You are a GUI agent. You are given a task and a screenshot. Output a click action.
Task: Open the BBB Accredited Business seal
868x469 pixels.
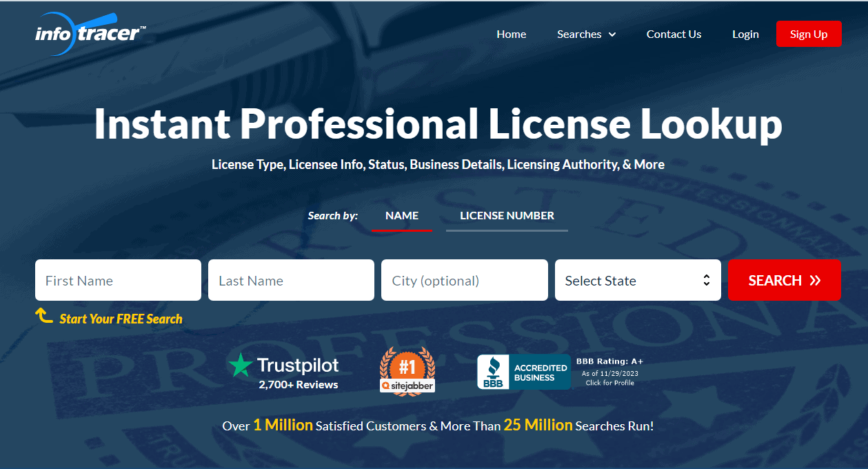[523, 371]
